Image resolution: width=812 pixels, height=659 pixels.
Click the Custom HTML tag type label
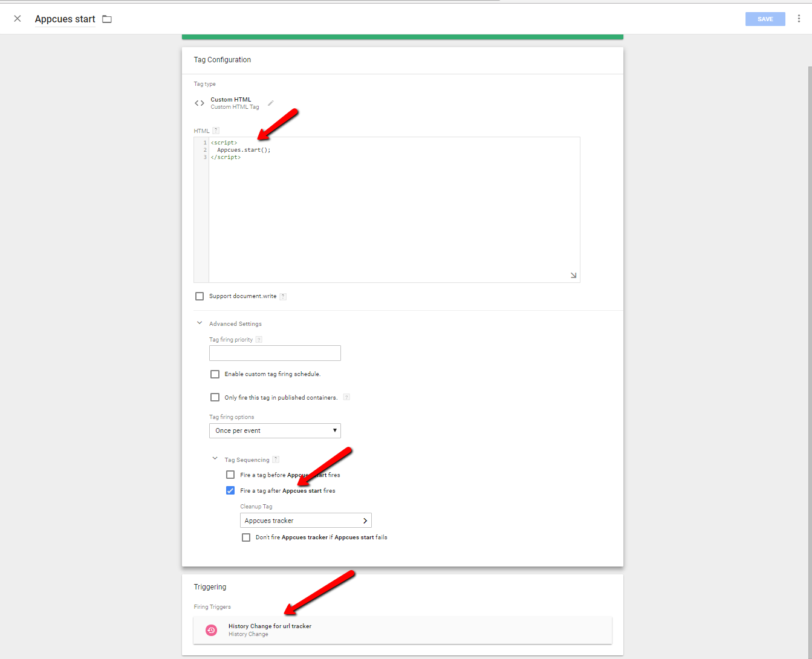coord(231,100)
